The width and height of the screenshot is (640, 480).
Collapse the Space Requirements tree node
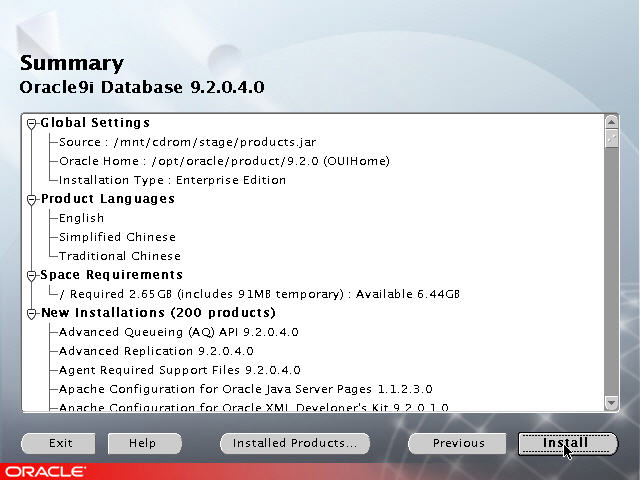[31, 276]
